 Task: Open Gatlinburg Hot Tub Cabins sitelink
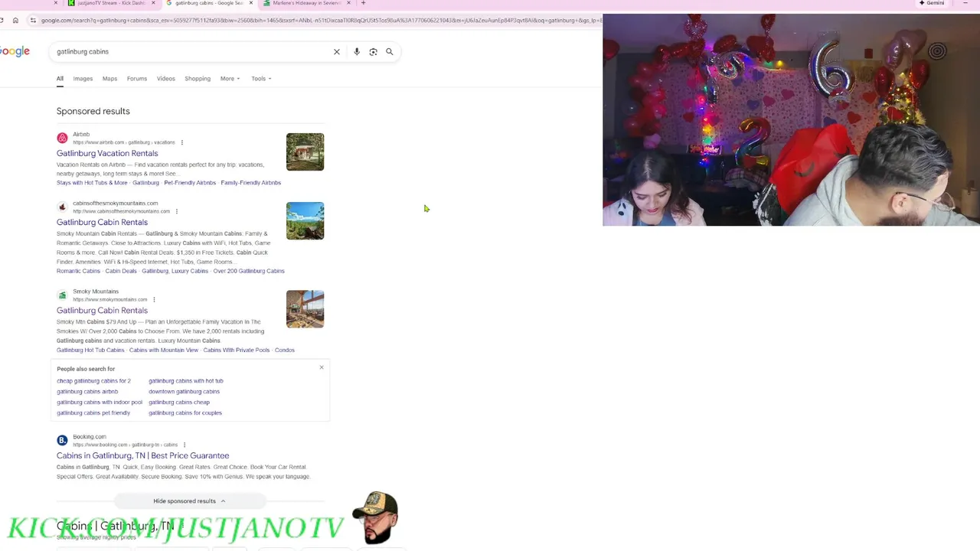coord(90,350)
